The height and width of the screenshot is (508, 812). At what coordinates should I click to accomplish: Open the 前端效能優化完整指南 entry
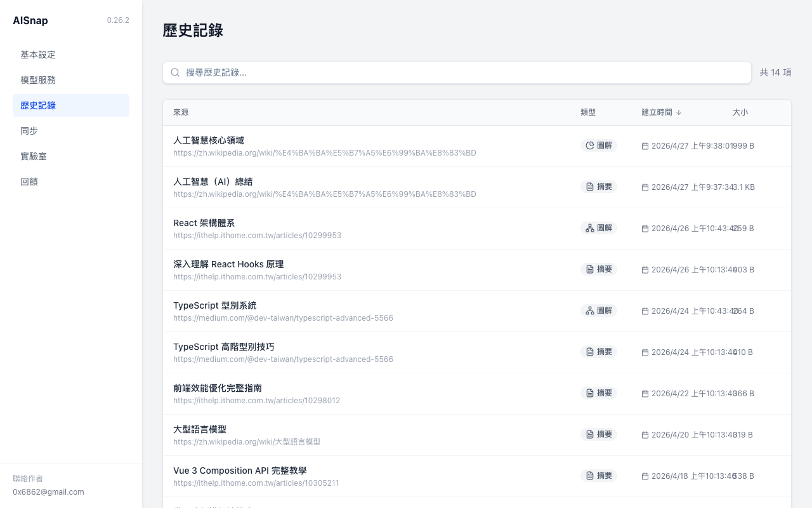(x=477, y=394)
